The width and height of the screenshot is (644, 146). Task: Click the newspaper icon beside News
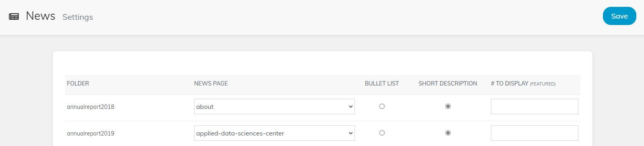pos(14,17)
